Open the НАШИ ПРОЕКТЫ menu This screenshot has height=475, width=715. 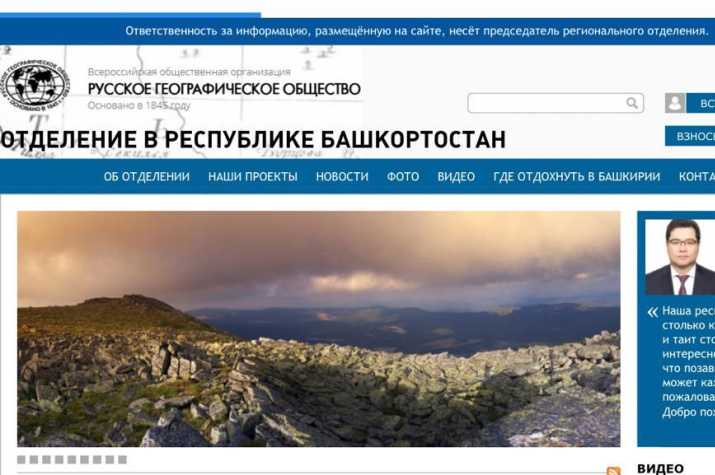pos(253,176)
